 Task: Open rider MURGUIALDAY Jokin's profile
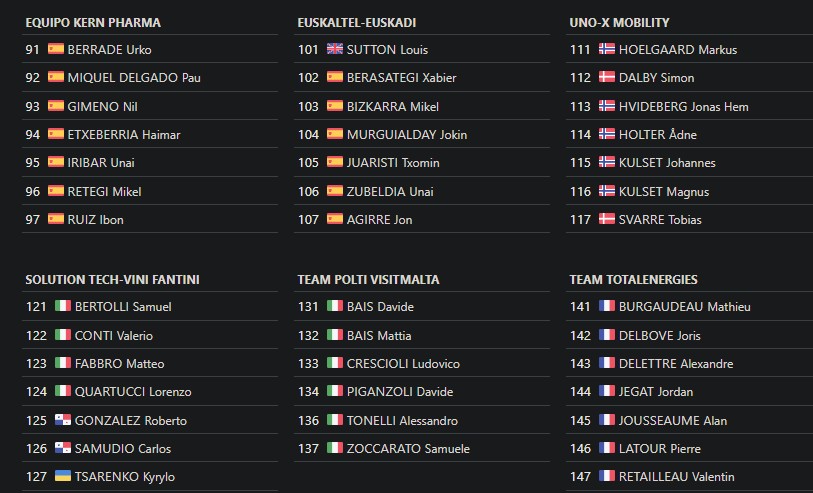pyautogui.click(x=407, y=135)
